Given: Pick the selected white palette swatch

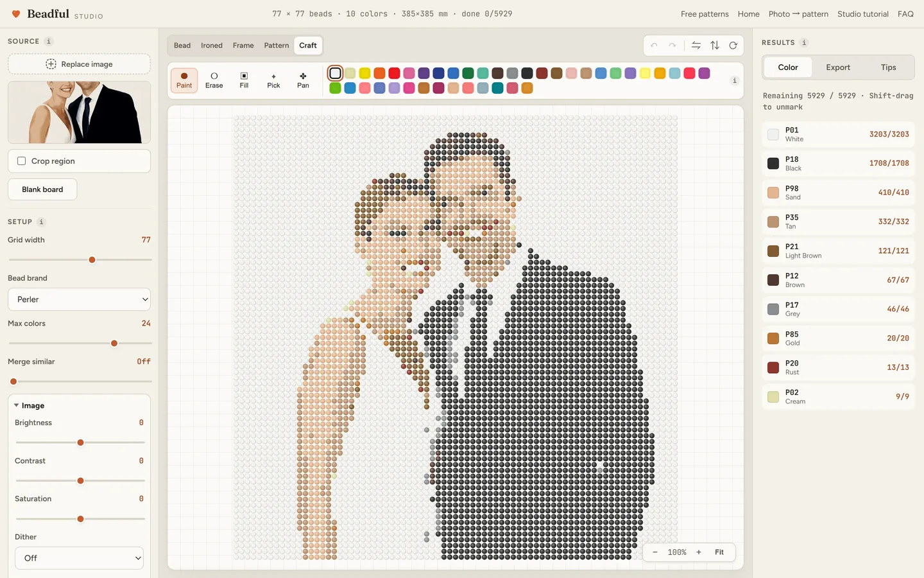Looking at the screenshot, I should coord(335,73).
